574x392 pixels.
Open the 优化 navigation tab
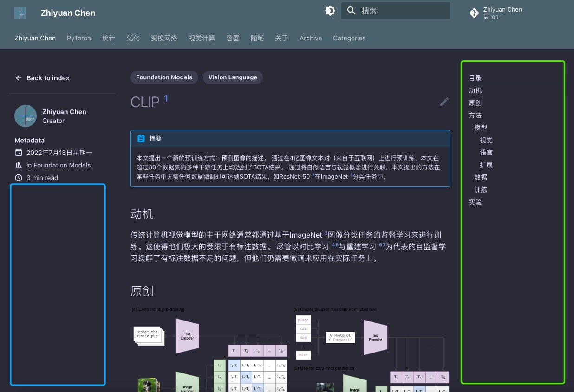click(133, 38)
